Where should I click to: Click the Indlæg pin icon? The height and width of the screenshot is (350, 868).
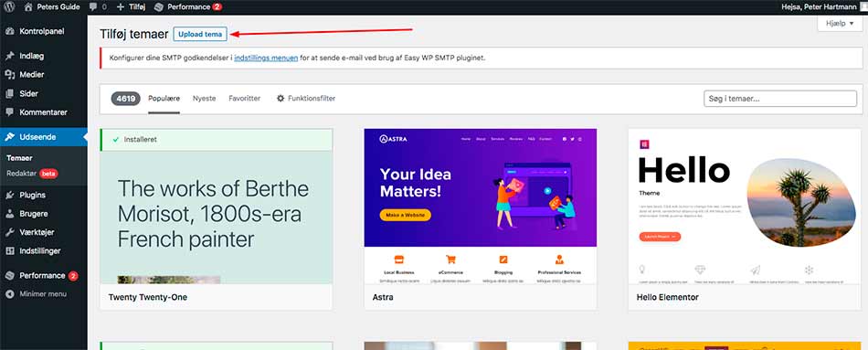(x=9, y=56)
